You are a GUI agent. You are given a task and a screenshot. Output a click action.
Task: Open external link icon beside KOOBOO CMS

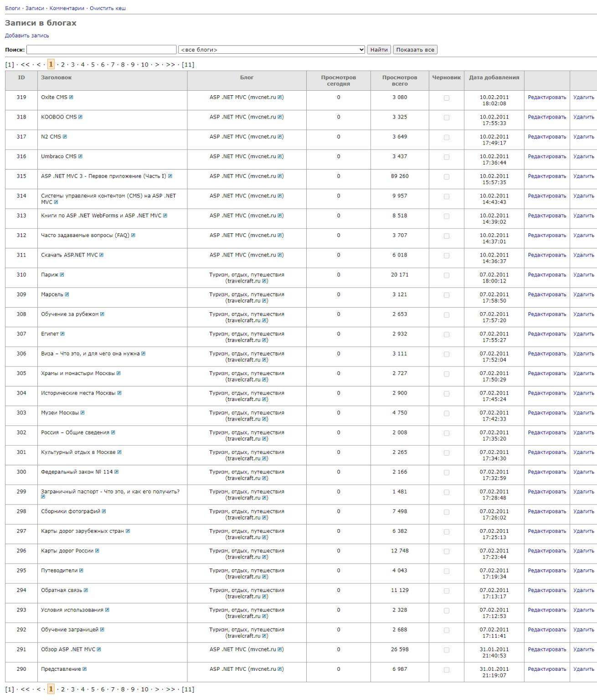click(80, 117)
